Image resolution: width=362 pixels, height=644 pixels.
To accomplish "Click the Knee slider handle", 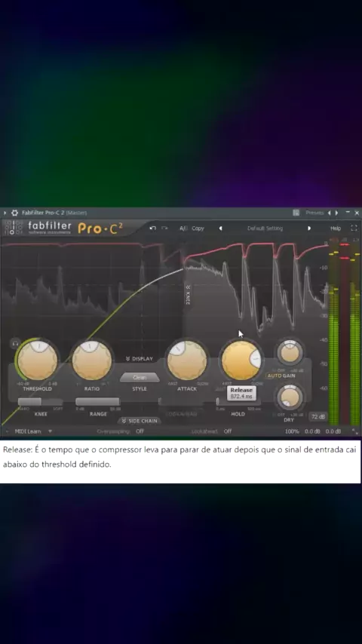I will 29,402.
